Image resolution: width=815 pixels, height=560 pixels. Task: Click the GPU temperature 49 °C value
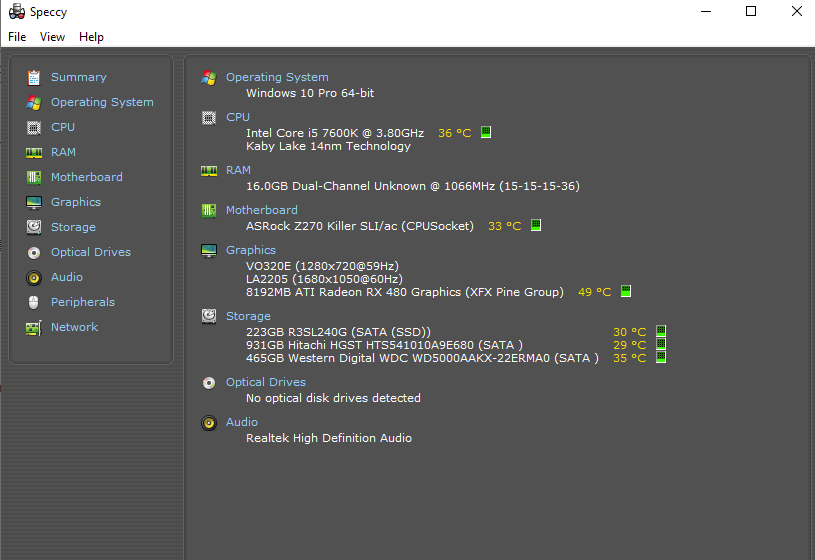pyautogui.click(x=595, y=292)
